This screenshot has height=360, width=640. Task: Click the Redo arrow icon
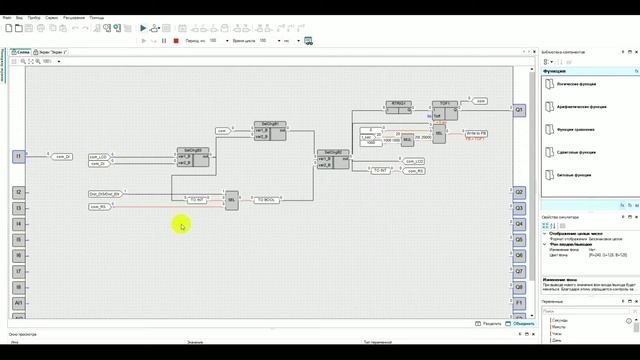point(85,28)
